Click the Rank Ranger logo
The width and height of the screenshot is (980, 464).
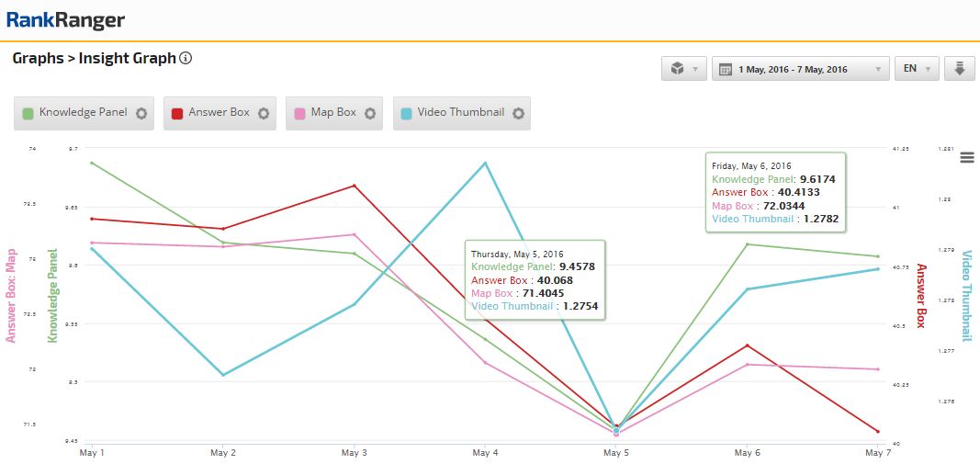click(x=65, y=20)
